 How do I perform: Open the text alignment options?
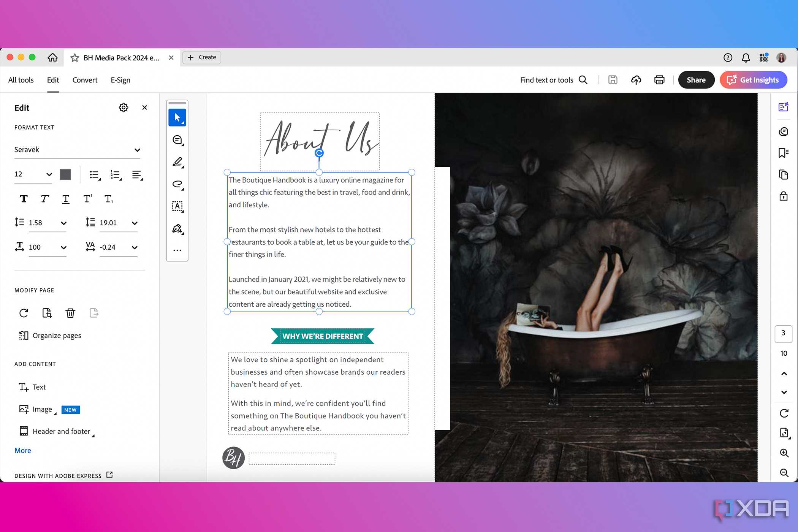(137, 175)
